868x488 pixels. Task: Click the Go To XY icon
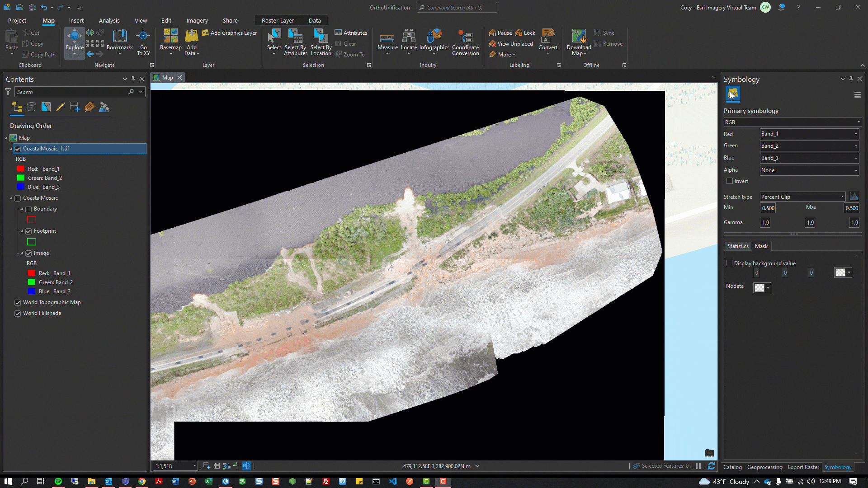pos(143,36)
